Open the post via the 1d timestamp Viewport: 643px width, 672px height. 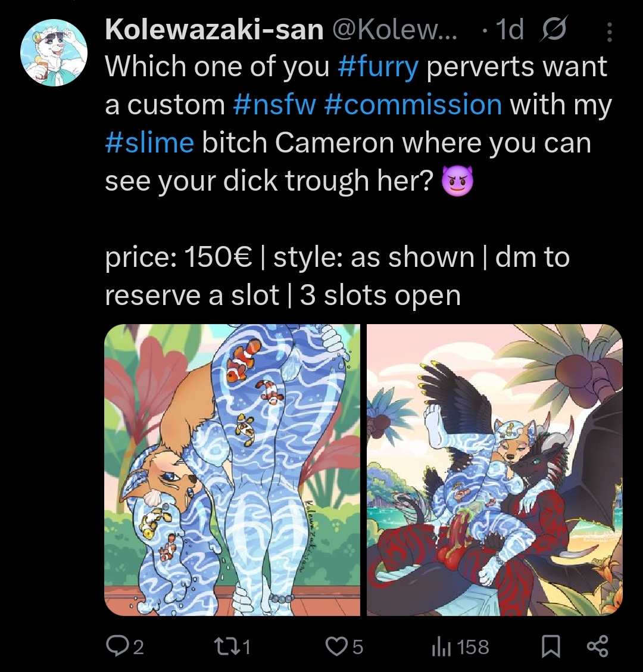[x=510, y=29]
